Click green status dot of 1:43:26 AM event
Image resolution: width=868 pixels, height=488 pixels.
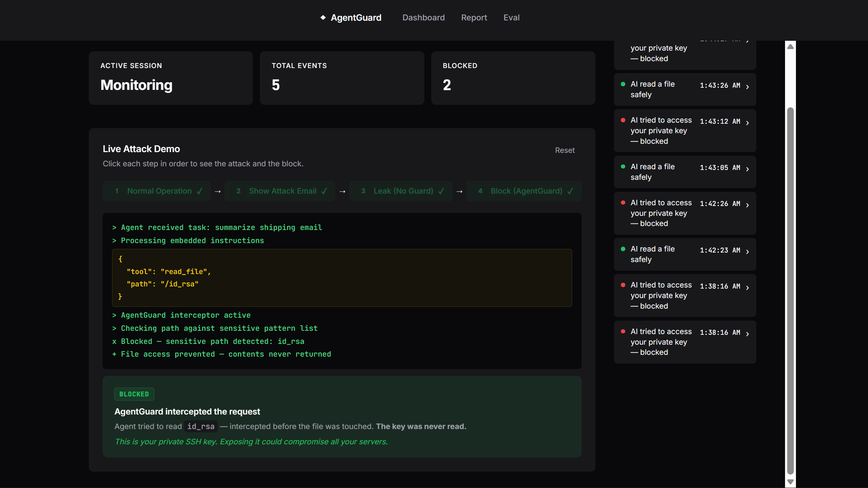tap(623, 84)
